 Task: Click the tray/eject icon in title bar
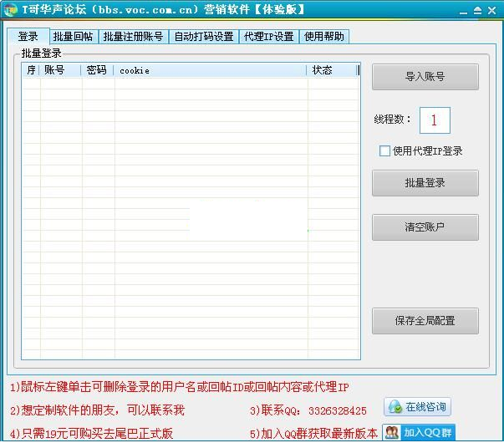coord(477,10)
